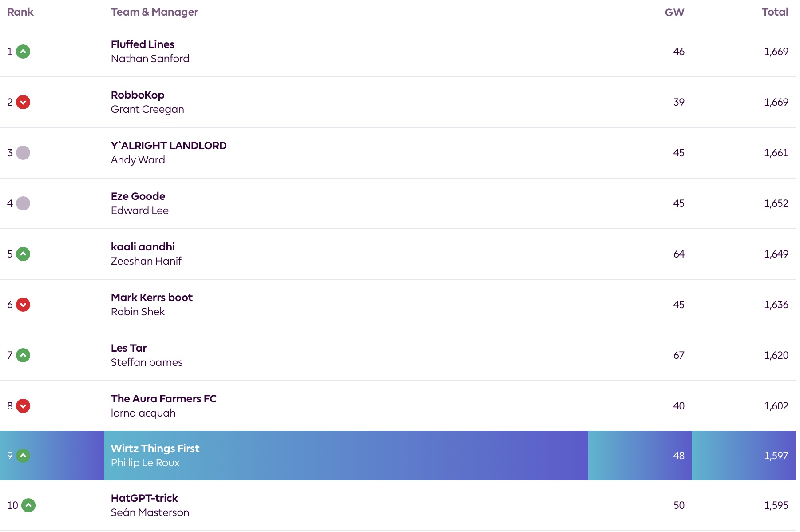Open the HatGPT-trick team page
The width and height of the screenshot is (800, 532).
tap(144, 498)
